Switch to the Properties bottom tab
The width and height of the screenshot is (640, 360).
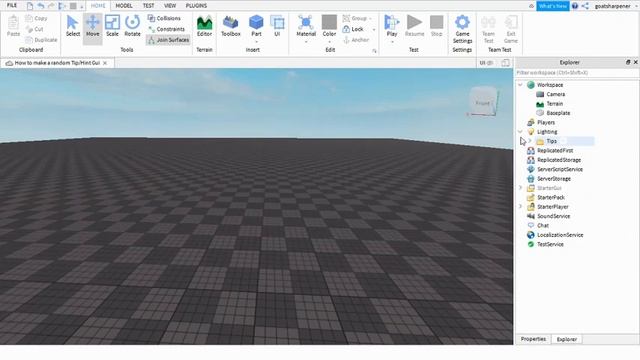click(533, 339)
